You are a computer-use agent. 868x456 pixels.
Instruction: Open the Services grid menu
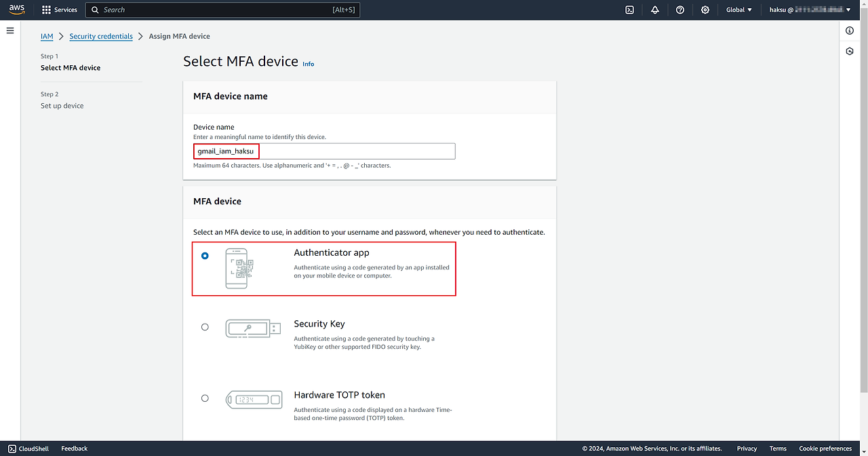(60, 9)
